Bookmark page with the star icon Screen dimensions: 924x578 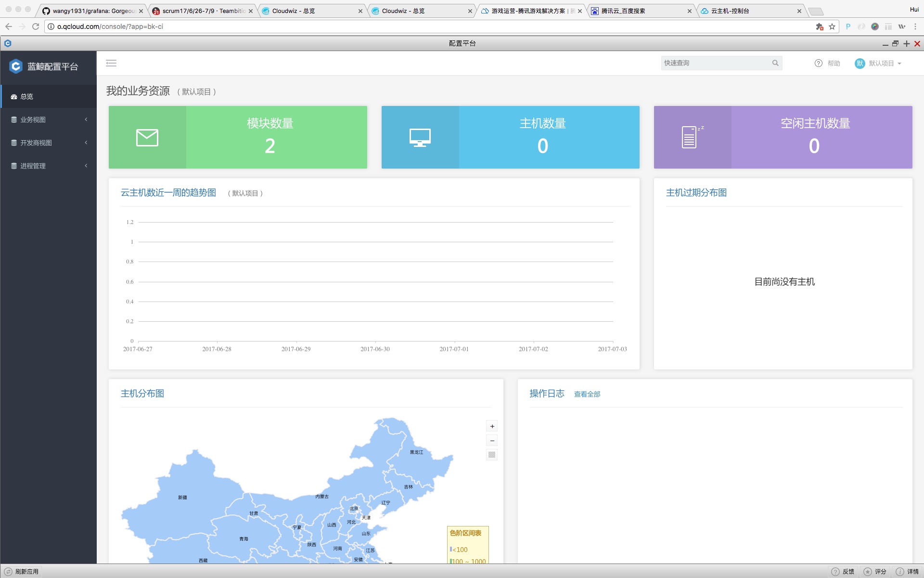pyautogui.click(x=832, y=26)
